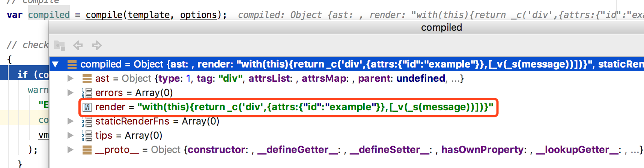Click the object icon beside __proto__
The width and height of the screenshot is (644, 168).
(x=87, y=150)
